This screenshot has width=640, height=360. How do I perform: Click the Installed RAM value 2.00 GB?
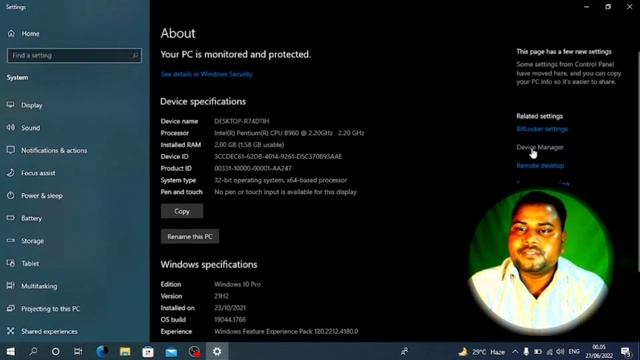tap(249, 145)
